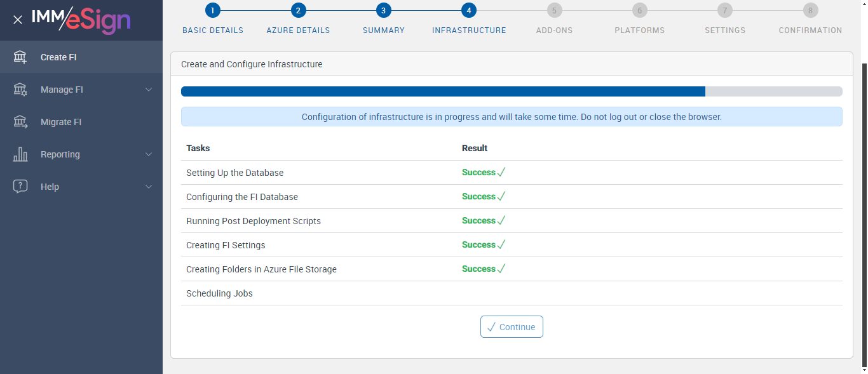The image size is (868, 374).
Task: Select the Setting Up the Database task
Action: pos(235,173)
